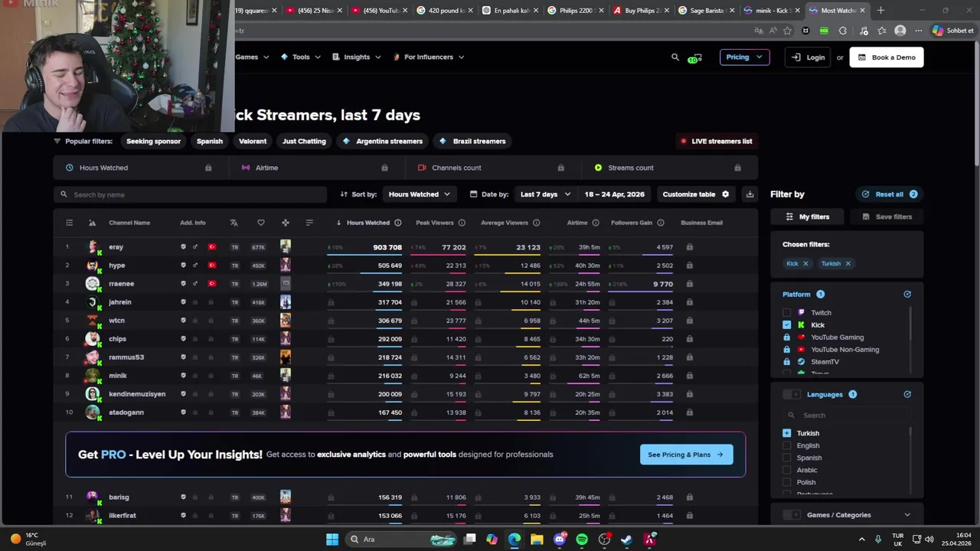980x551 pixels.
Task: Click the Windows Start button
Action: [x=332, y=540]
